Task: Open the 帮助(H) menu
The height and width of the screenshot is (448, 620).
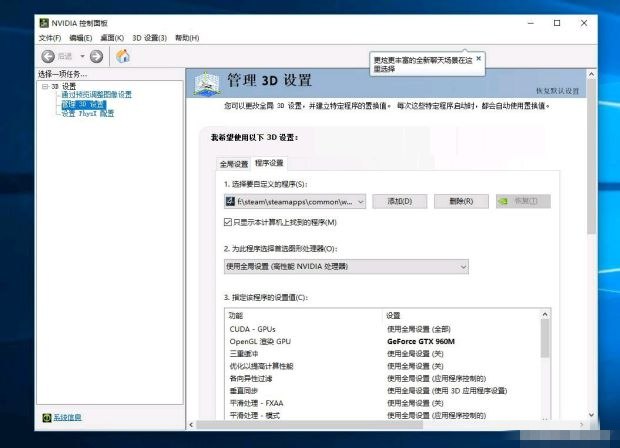Action: (187, 38)
